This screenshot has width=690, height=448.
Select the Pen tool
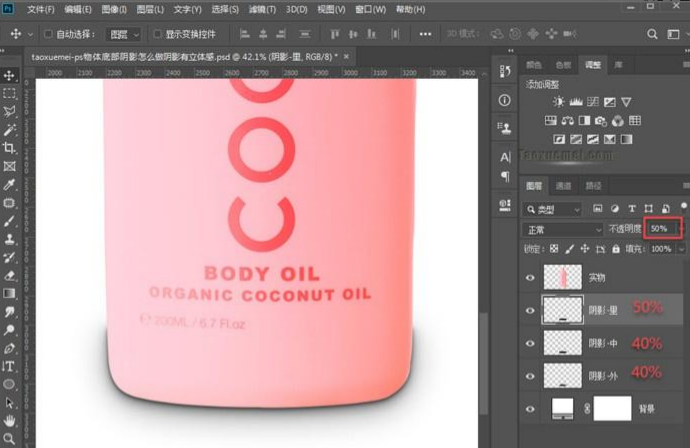click(9, 349)
